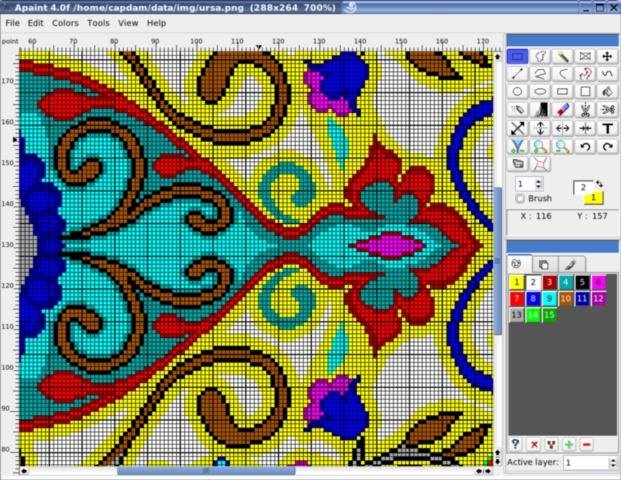Open the Colors menu
621x480 pixels.
[x=65, y=23]
